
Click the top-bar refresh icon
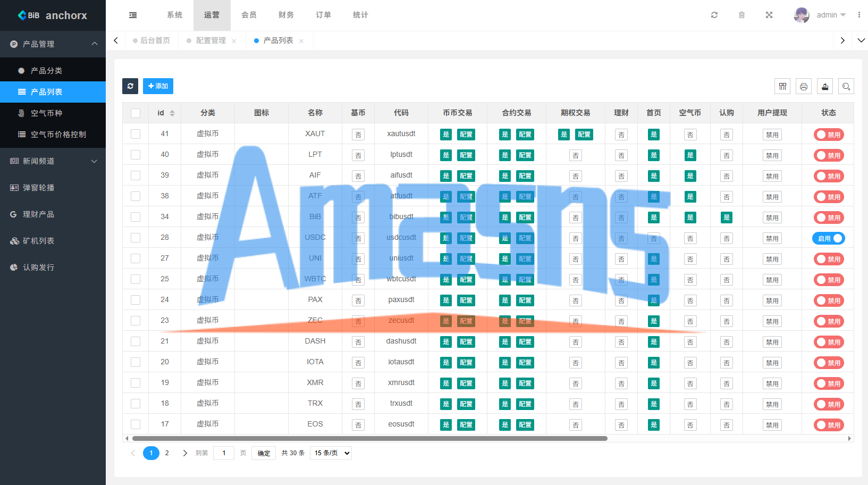714,15
